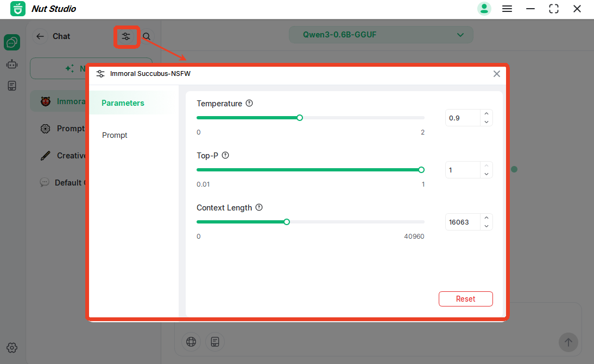Go back using the arrow beside Chat
The height and width of the screenshot is (364, 594).
[40, 36]
